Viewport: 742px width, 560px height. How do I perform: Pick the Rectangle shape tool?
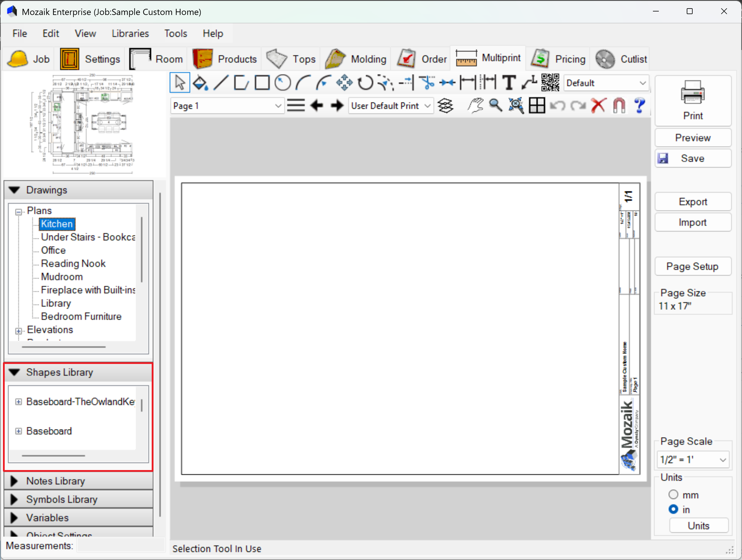point(262,83)
